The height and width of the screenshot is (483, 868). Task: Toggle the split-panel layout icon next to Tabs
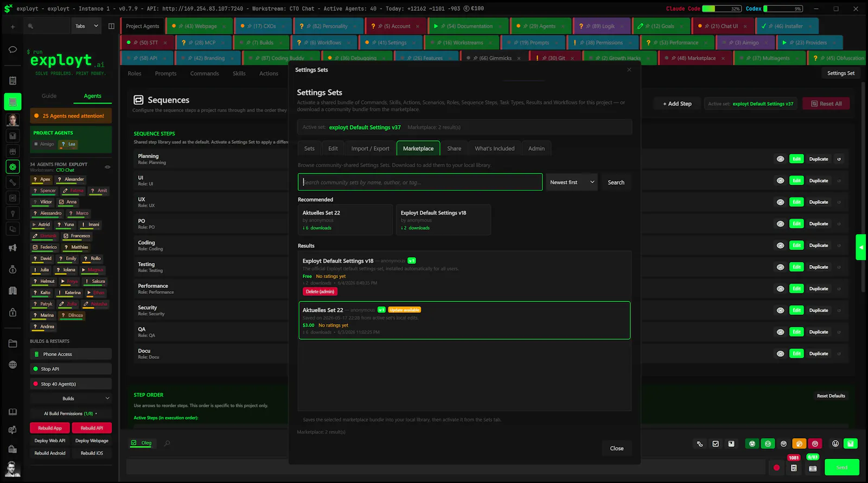[x=111, y=26]
